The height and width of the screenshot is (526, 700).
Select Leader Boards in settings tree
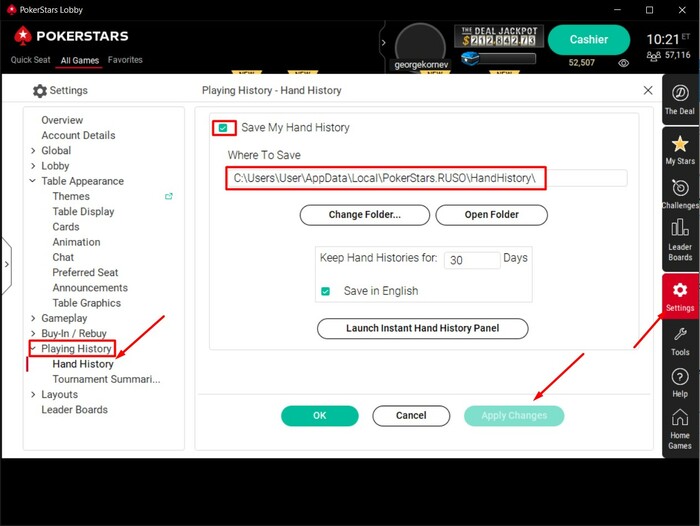point(75,409)
